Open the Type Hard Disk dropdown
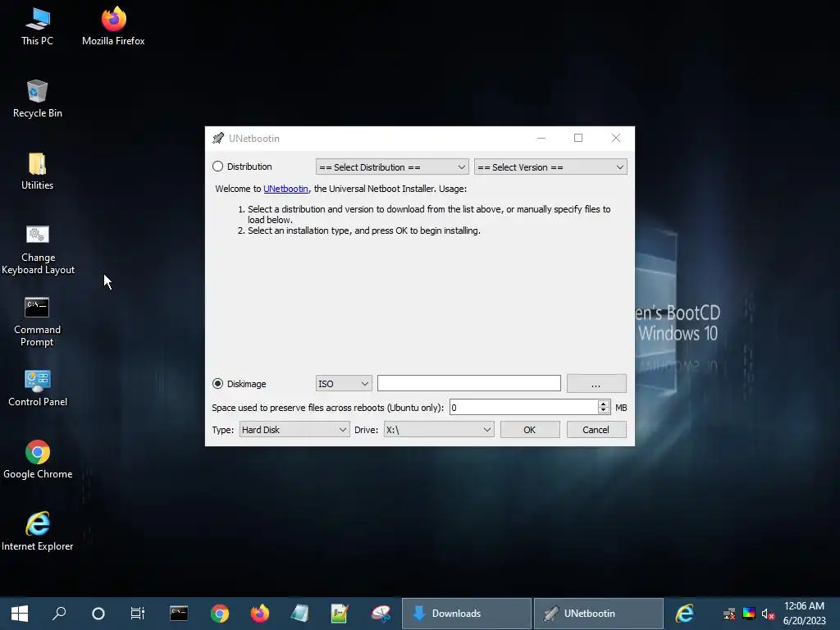The width and height of the screenshot is (840, 630). click(294, 430)
